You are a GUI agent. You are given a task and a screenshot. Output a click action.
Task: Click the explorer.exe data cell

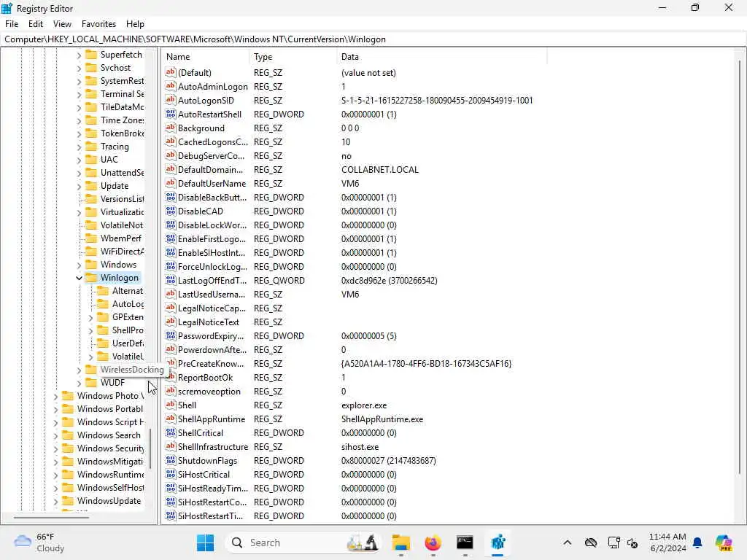(364, 405)
